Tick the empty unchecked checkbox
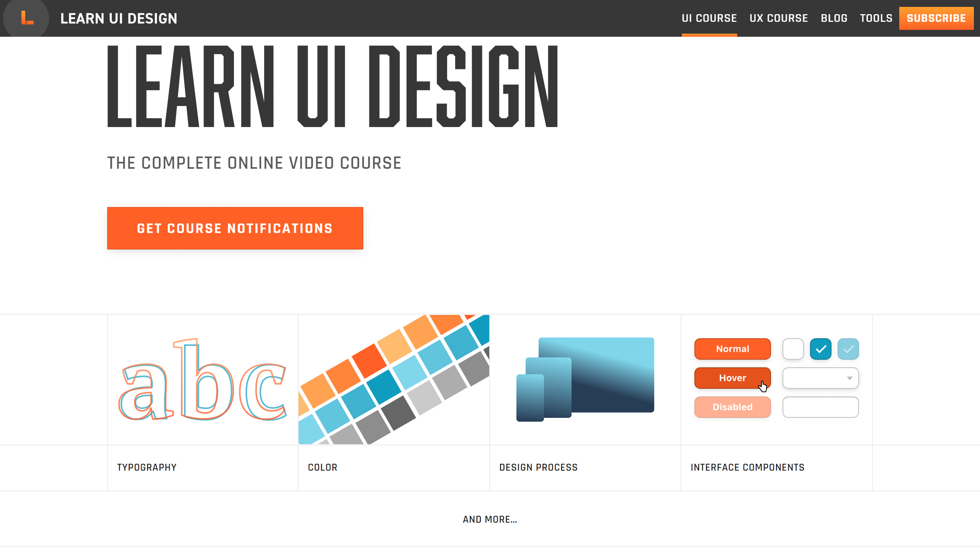This screenshot has height=551, width=980. point(793,349)
